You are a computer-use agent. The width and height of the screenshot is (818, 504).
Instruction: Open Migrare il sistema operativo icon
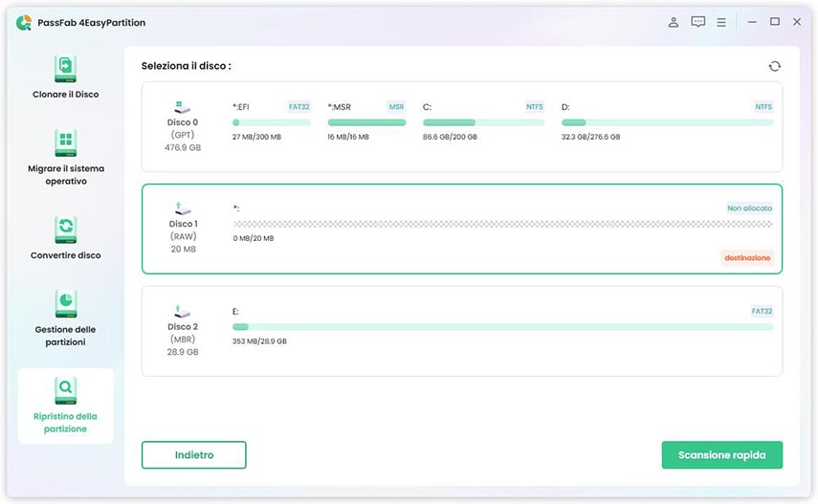[65, 144]
